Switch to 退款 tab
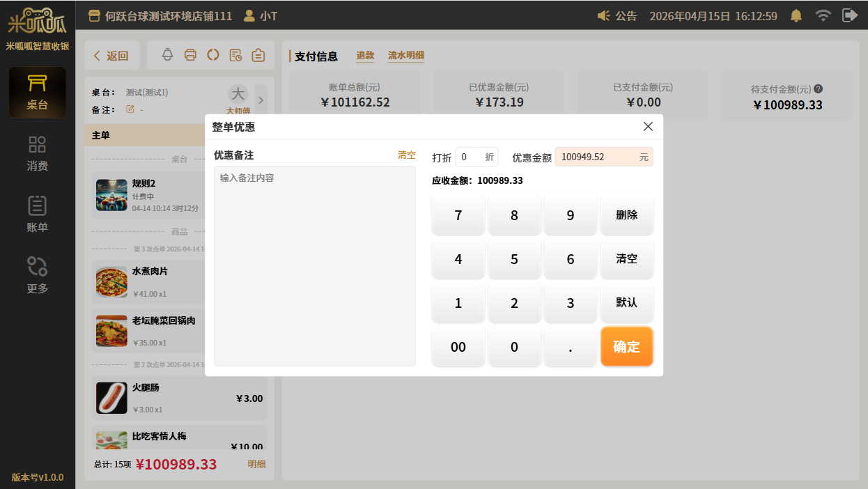This screenshot has height=489, width=868. pos(365,56)
